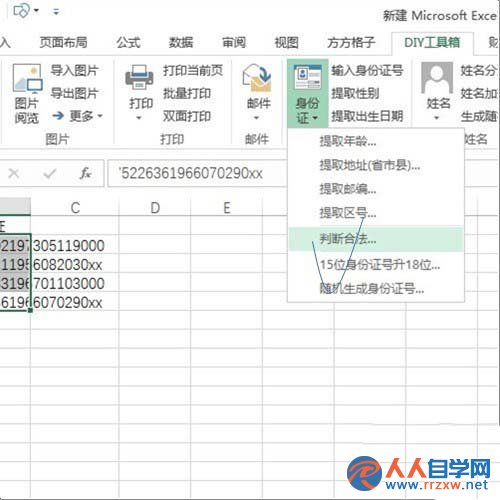This screenshot has height=500, width=500.
Task: Click the 姓名 person avatar icon
Action: (437, 78)
